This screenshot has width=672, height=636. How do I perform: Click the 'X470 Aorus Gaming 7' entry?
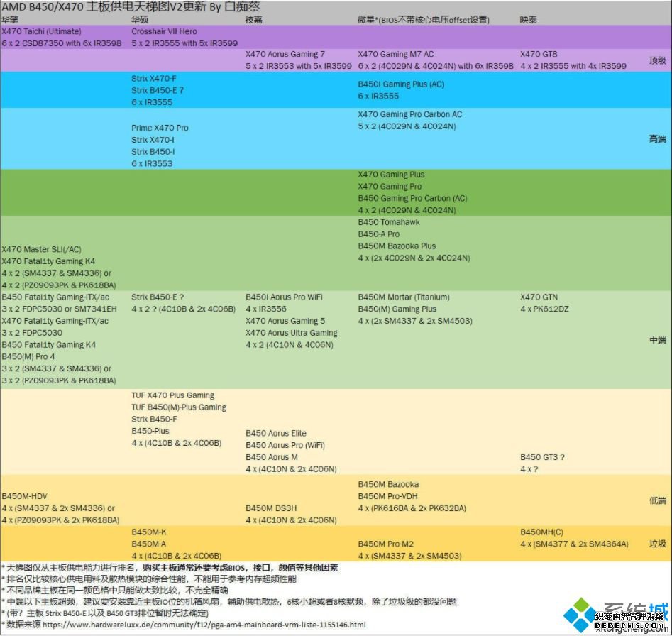click(x=285, y=54)
